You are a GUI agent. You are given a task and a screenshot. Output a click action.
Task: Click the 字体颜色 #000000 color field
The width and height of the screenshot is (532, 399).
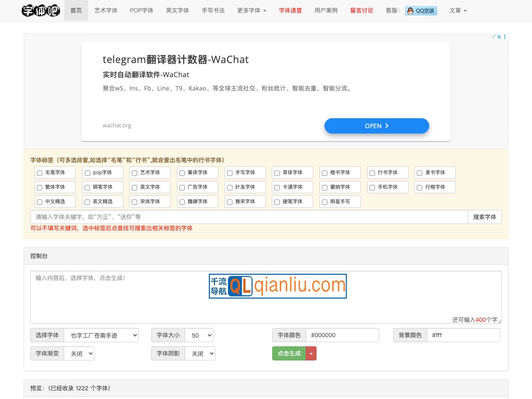[342, 335]
